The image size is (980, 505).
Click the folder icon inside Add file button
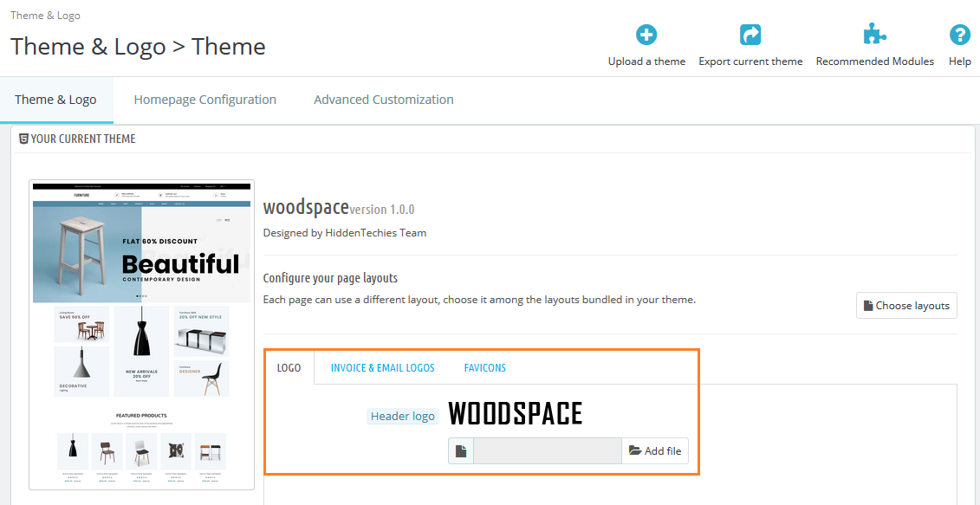pyautogui.click(x=635, y=450)
